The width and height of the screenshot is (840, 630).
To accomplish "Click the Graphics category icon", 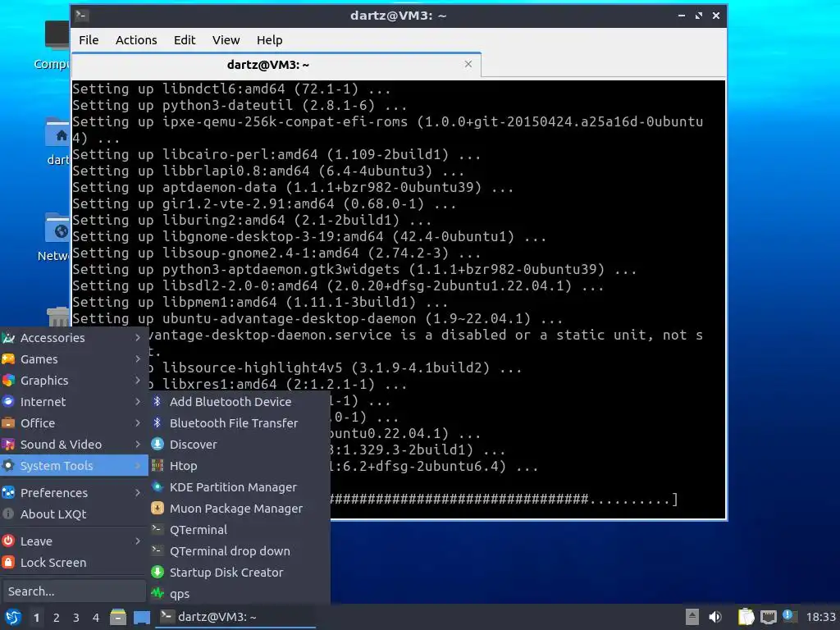I will pyautogui.click(x=8, y=381).
